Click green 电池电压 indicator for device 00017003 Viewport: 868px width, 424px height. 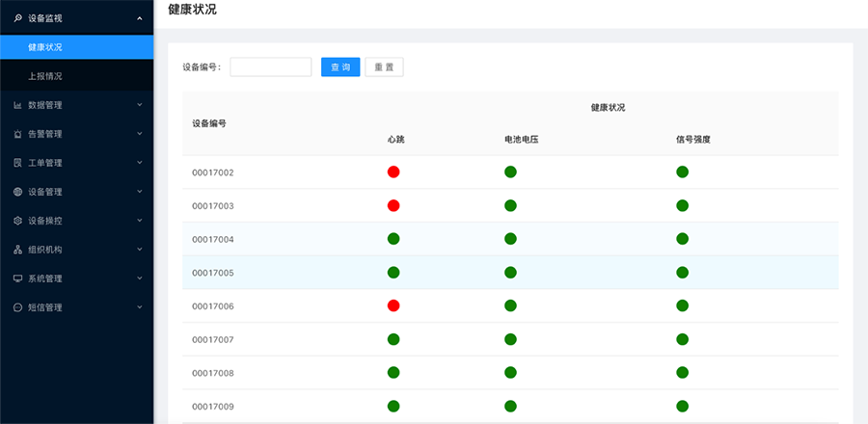click(510, 205)
